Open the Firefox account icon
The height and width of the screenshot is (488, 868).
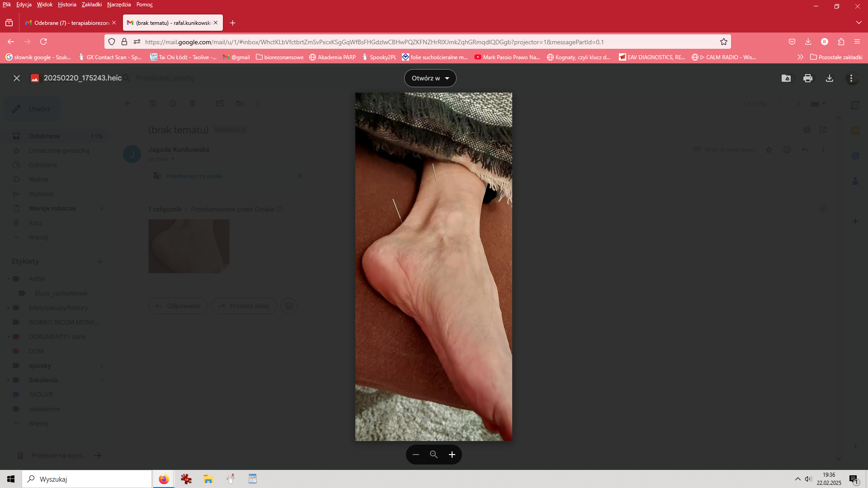pos(825,42)
